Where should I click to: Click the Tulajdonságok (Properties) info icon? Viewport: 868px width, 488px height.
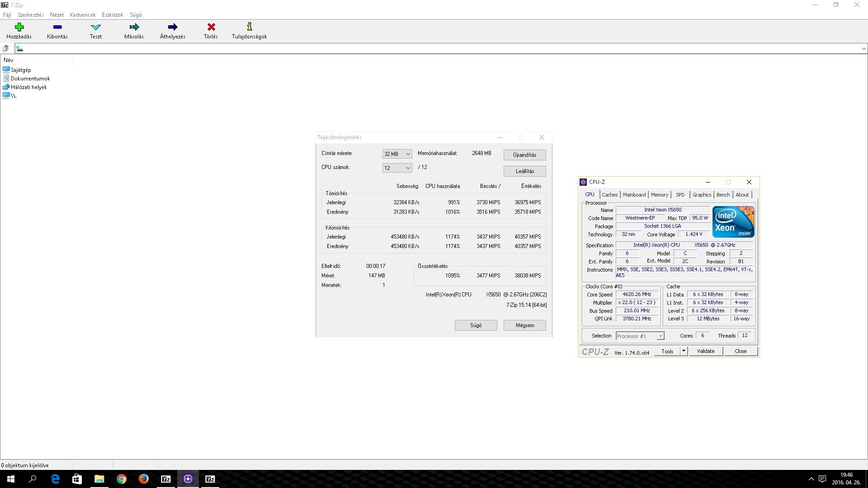coord(250,27)
